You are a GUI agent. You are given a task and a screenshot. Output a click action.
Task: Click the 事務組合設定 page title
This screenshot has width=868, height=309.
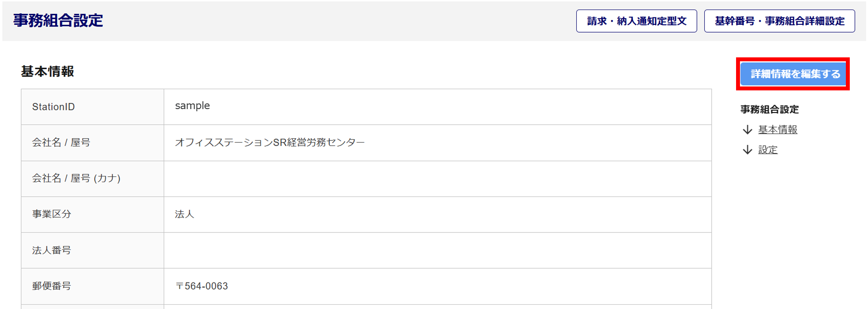(x=58, y=20)
